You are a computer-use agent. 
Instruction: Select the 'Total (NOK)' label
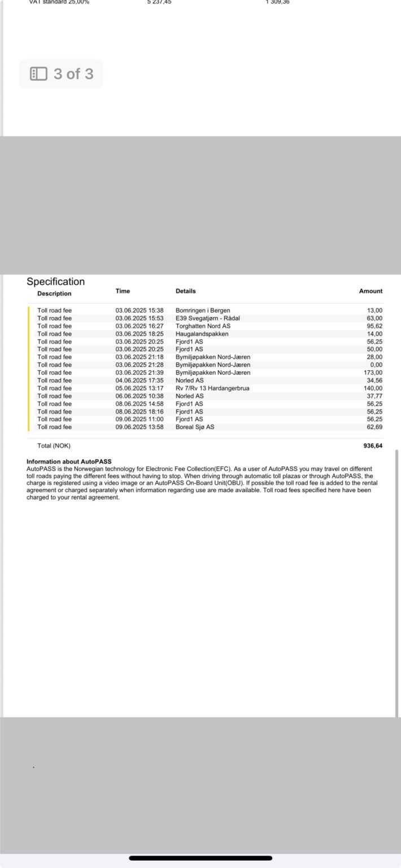[x=54, y=446]
